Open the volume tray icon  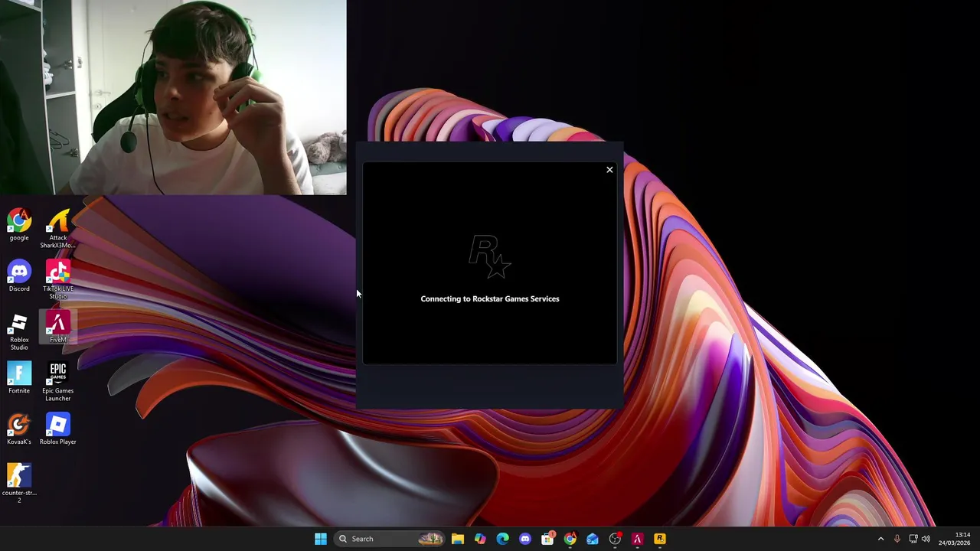coord(926,539)
